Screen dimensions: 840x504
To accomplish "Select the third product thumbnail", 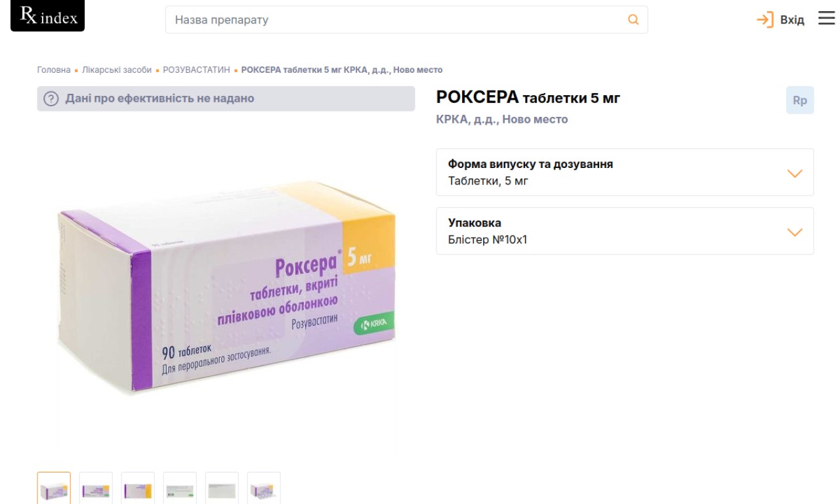I will (x=138, y=489).
